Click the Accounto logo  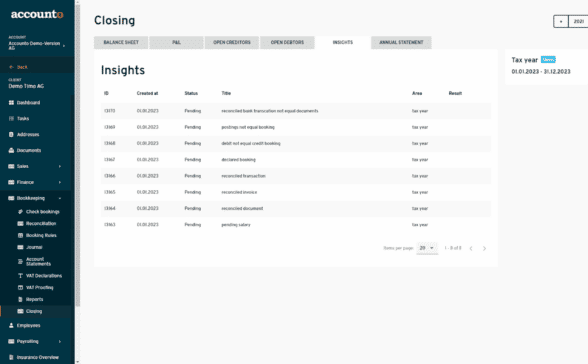pyautogui.click(x=37, y=14)
